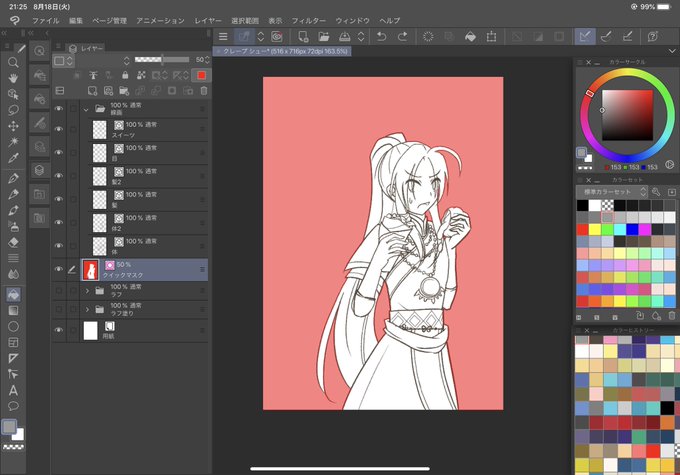Viewport: 680px width, 475px height.
Task: Select the Move layer tool
Action: [x=13, y=126]
